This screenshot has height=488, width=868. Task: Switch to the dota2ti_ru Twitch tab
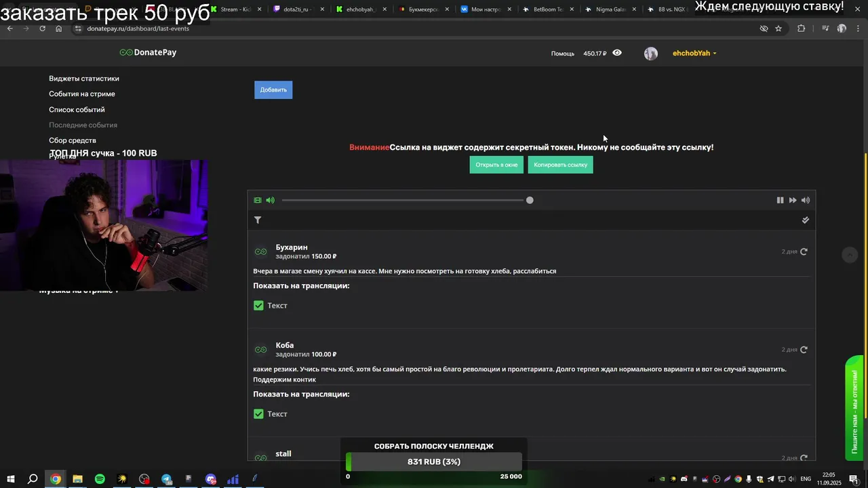tap(298, 9)
